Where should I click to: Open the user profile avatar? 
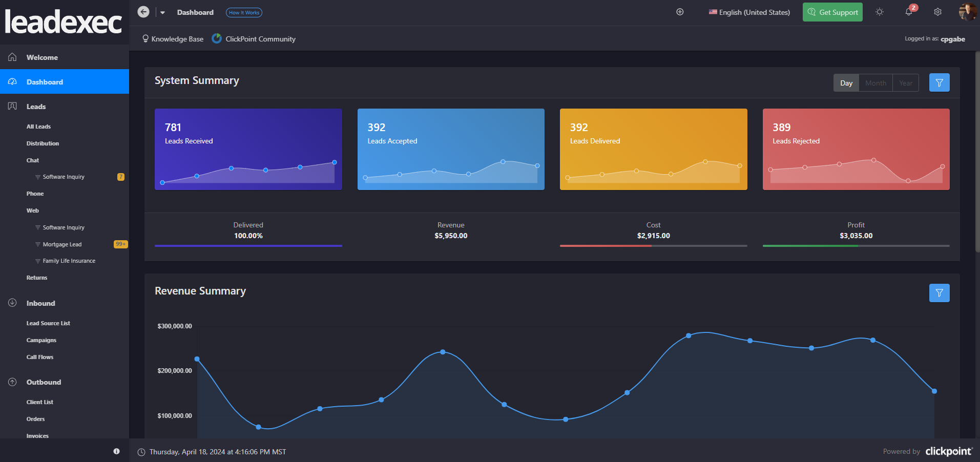(x=967, y=12)
